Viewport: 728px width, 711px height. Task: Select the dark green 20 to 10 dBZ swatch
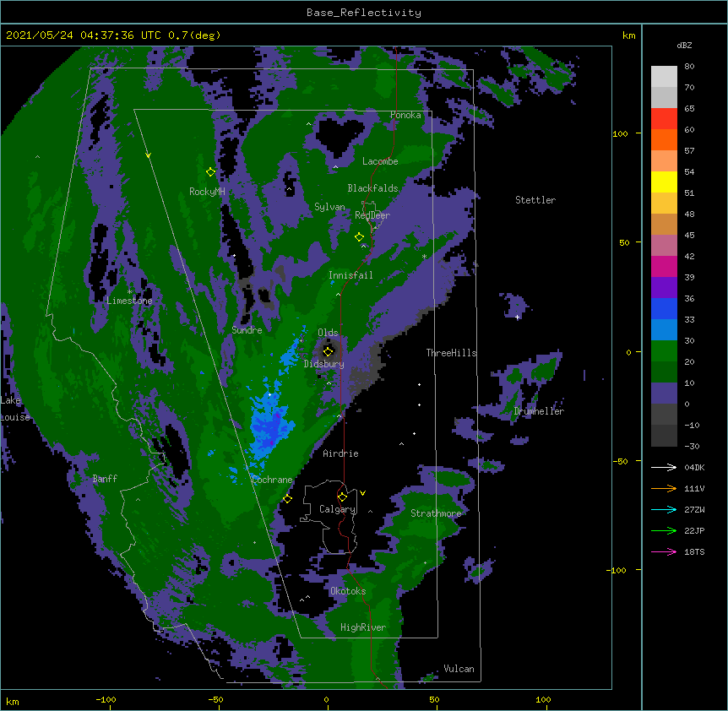[x=664, y=372]
